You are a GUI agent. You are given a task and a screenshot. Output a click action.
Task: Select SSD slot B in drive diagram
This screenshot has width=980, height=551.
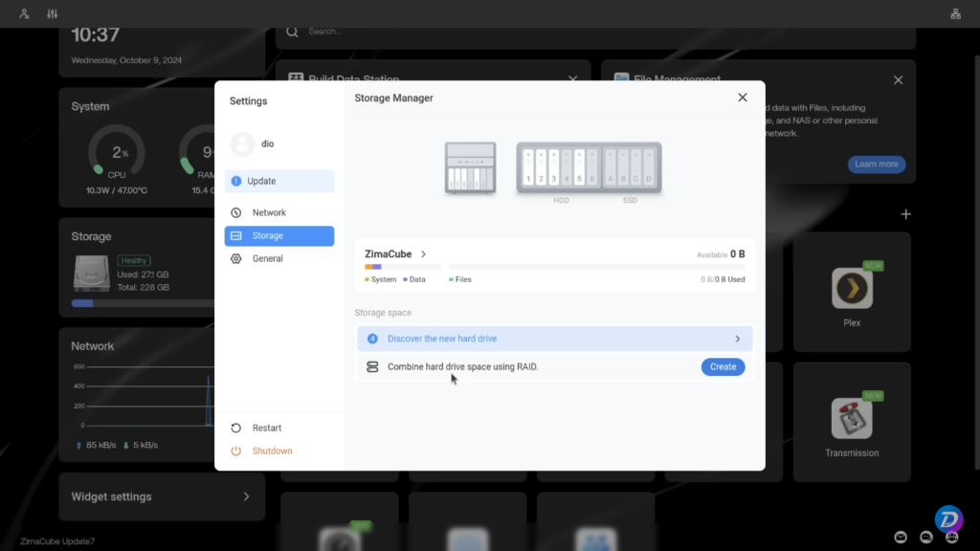[623, 168]
